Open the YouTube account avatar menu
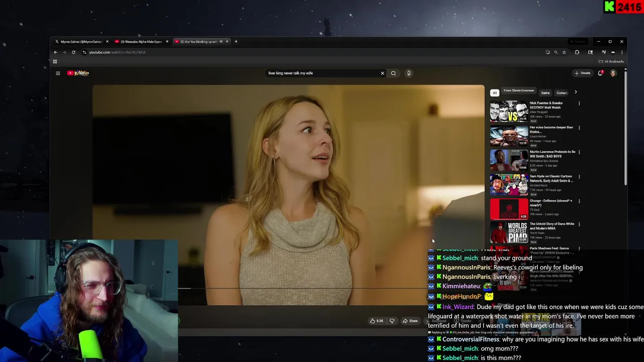Viewport: 644px width, 362px height. tap(613, 73)
